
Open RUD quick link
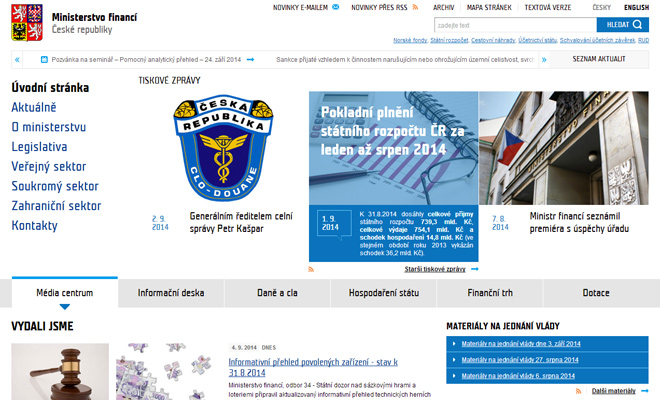pyautogui.click(x=643, y=40)
